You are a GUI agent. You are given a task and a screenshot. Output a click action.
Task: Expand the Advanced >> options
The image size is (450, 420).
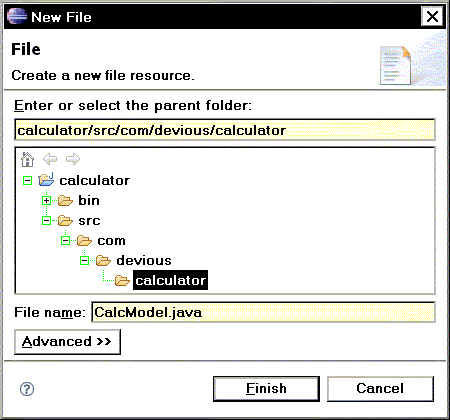click(67, 342)
